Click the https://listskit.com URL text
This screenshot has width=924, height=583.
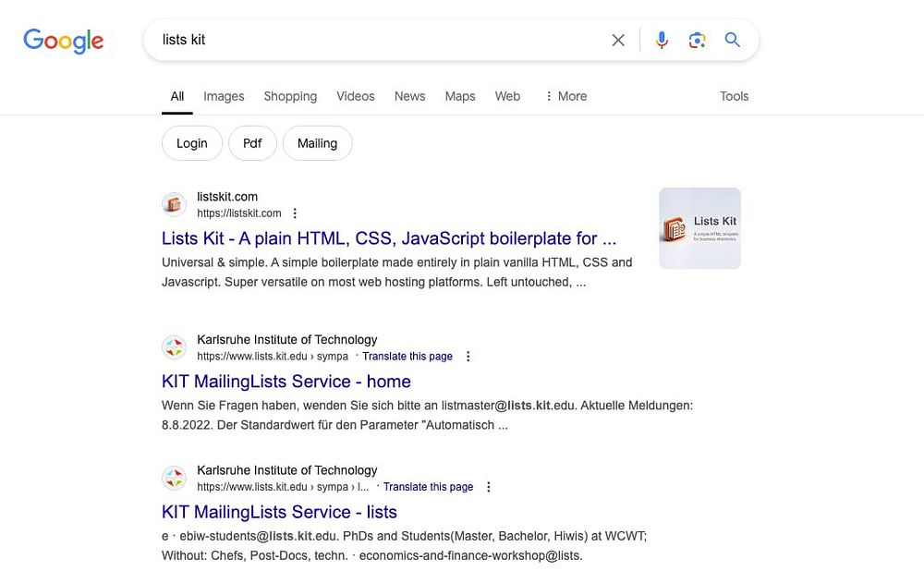click(x=239, y=213)
